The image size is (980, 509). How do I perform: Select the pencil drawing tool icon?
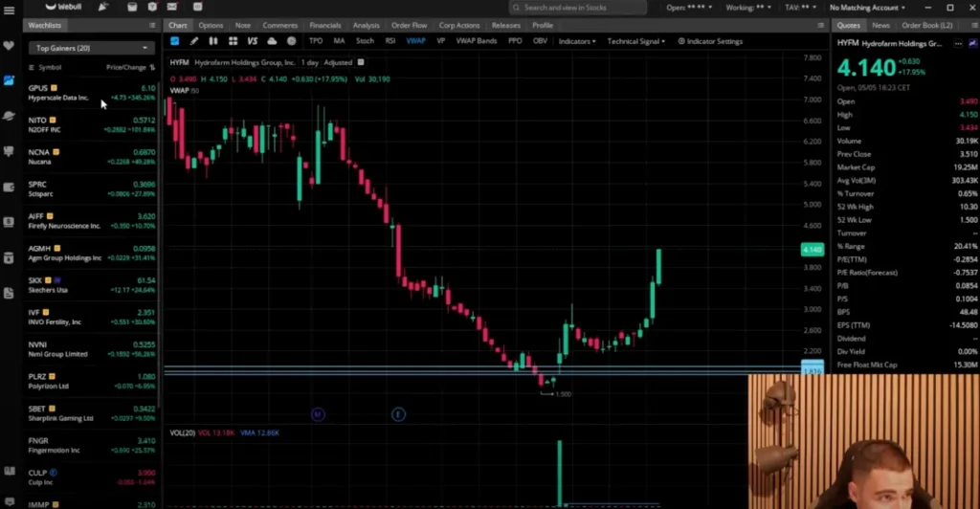pyautogui.click(x=193, y=41)
